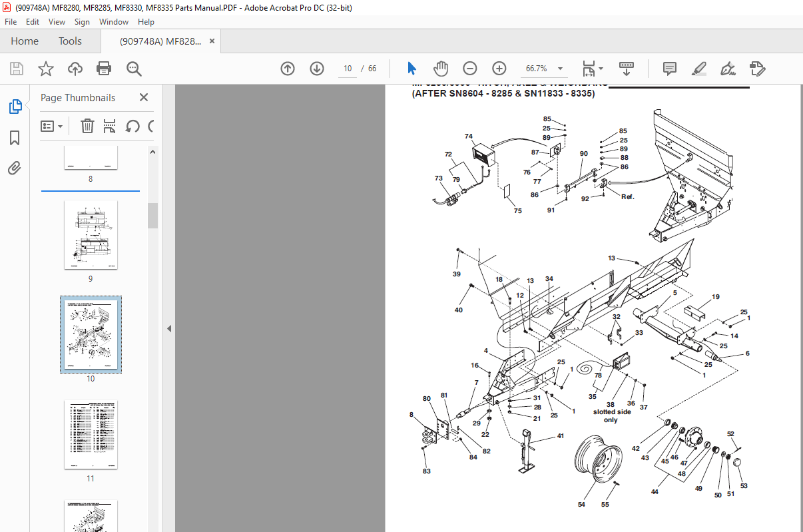Image resolution: width=803 pixels, height=532 pixels.
Task: Click thumbnail label 9
Action: [x=91, y=279]
